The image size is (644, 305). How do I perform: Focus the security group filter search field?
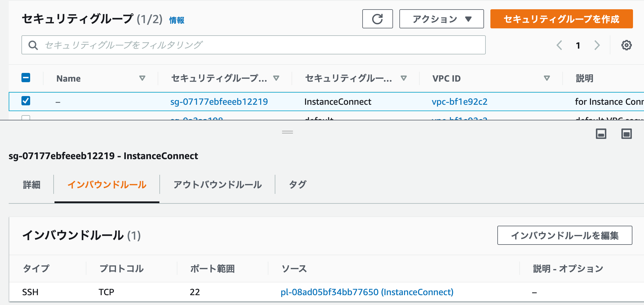pos(254,45)
